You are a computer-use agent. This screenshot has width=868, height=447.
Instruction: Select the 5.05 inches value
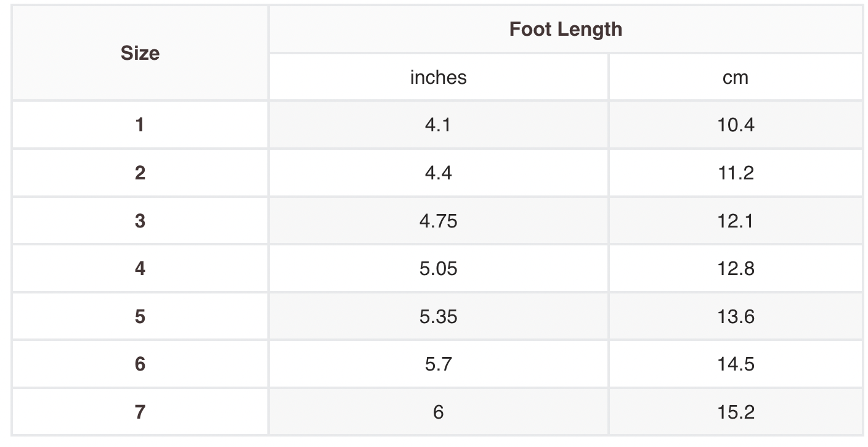438,268
